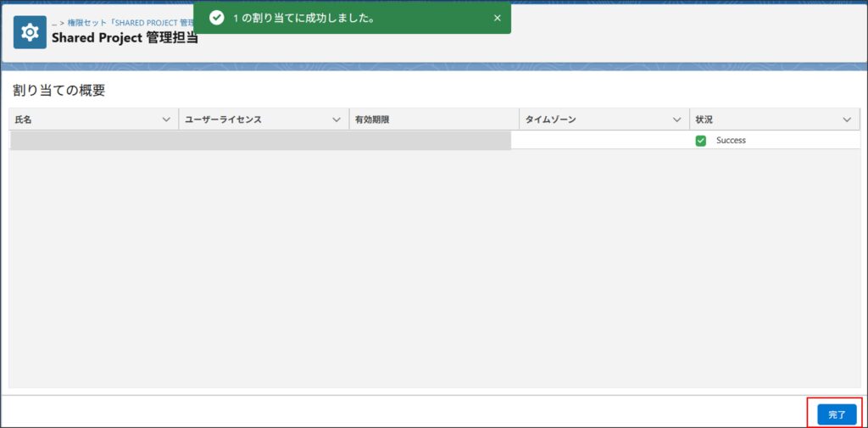Screen dimensions: 868x428
Task: Open the 状況 column dropdown chevron
Action: click(x=847, y=120)
